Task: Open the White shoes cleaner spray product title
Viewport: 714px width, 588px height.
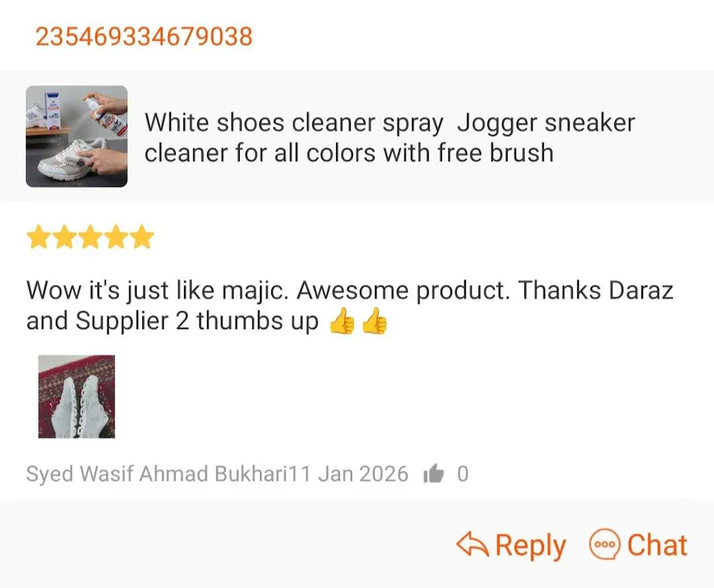Action: [389, 137]
